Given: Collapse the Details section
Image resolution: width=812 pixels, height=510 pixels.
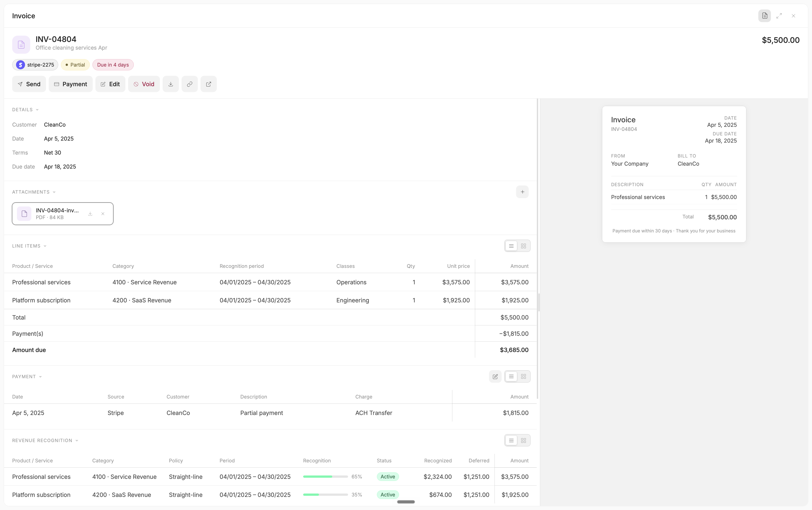Looking at the screenshot, I should 25,110.
